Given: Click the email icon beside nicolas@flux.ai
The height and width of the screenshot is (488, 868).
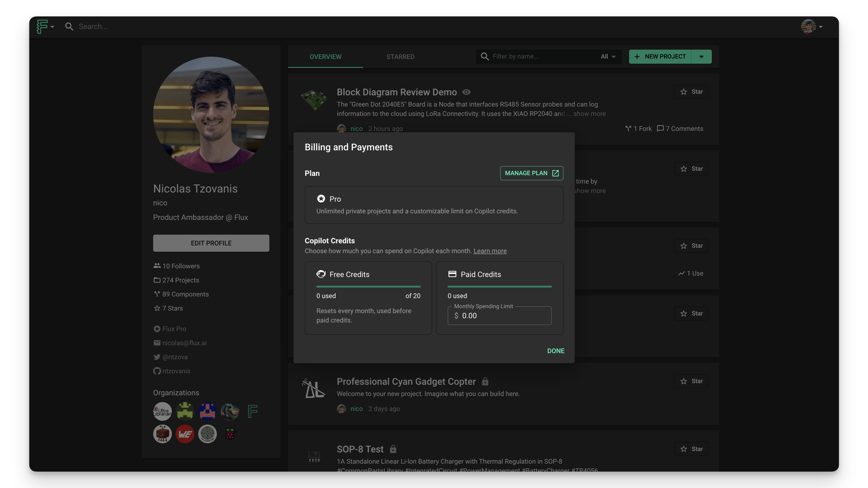Looking at the screenshot, I should 157,343.
